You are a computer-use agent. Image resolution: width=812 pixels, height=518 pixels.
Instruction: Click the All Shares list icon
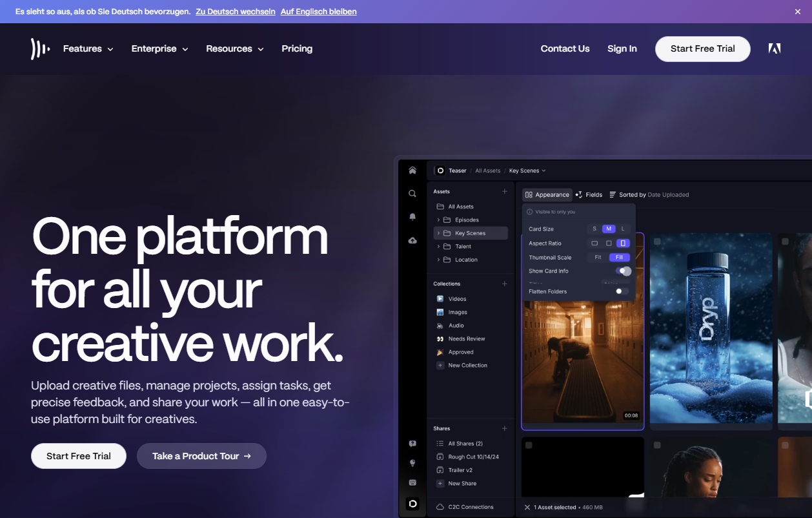coord(440,444)
